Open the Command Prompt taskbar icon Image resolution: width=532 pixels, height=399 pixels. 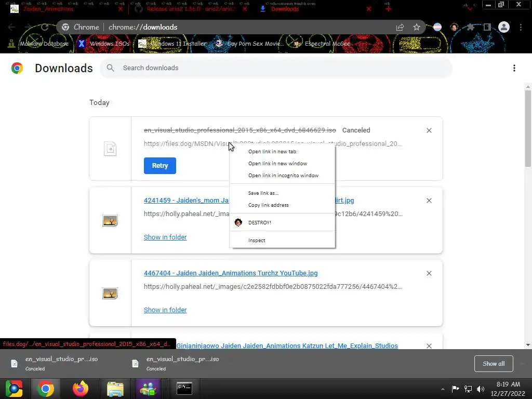pyautogui.click(x=184, y=388)
